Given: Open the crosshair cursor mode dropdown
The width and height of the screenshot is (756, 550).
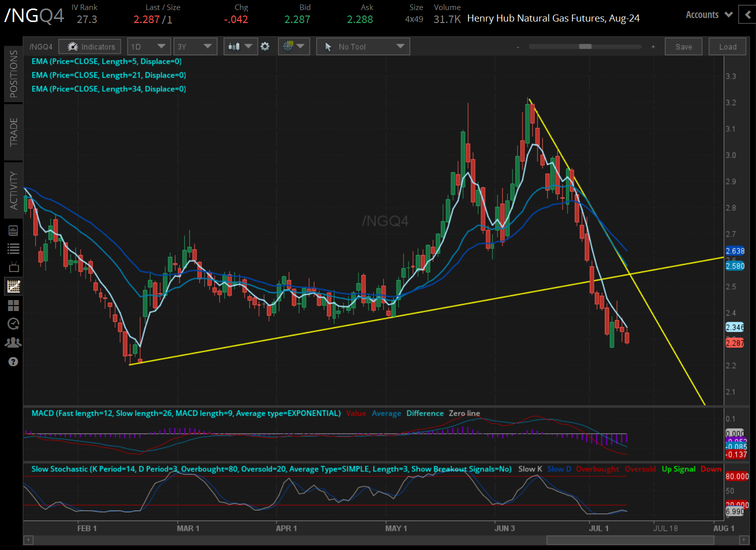Looking at the screenshot, I should tap(293, 47).
